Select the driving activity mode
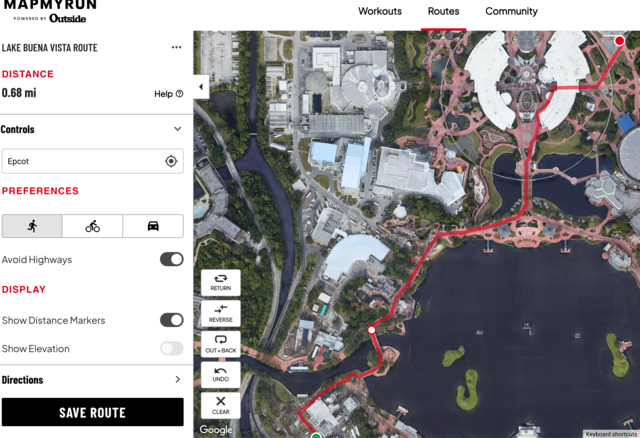This screenshot has height=438, width=640. pos(153,226)
